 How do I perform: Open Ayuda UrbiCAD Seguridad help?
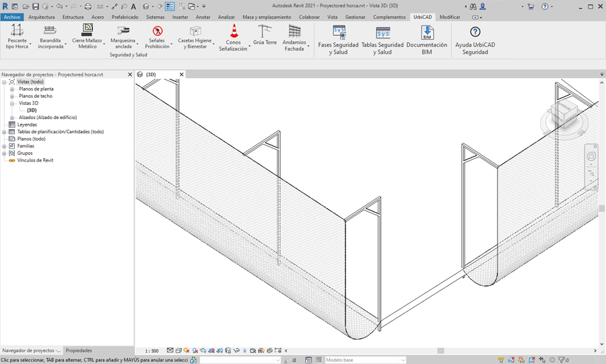click(475, 39)
